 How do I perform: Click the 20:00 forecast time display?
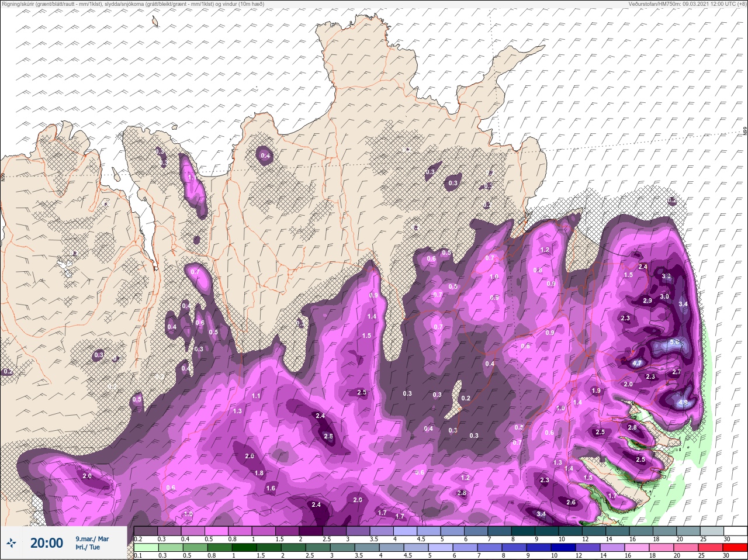click(x=47, y=543)
